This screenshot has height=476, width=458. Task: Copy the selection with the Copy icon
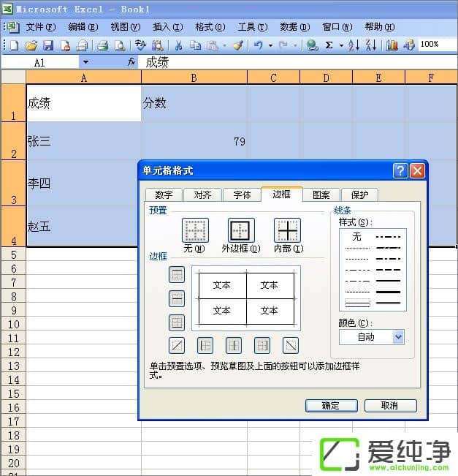point(195,45)
